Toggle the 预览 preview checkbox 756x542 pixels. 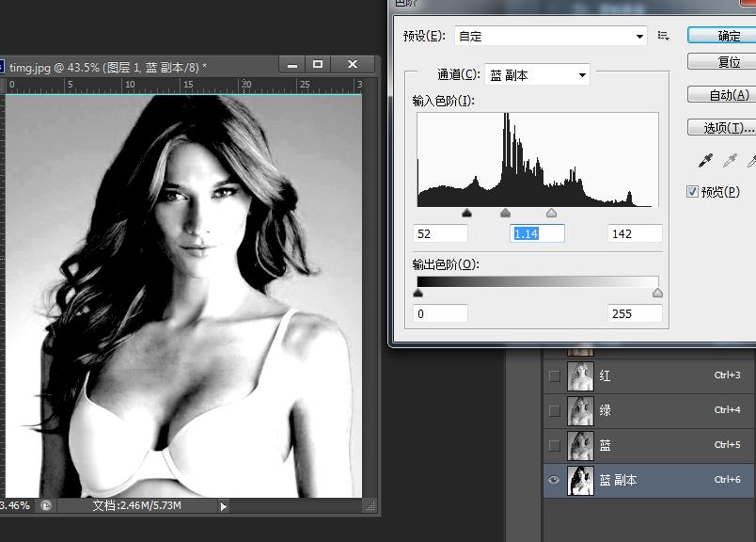click(x=693, y=192)
